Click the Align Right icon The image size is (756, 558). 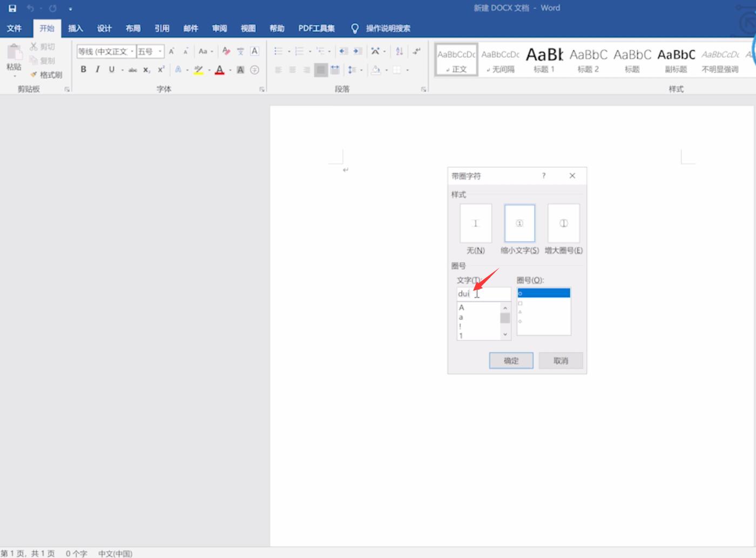pyautogui.click(x=307, y=70)
